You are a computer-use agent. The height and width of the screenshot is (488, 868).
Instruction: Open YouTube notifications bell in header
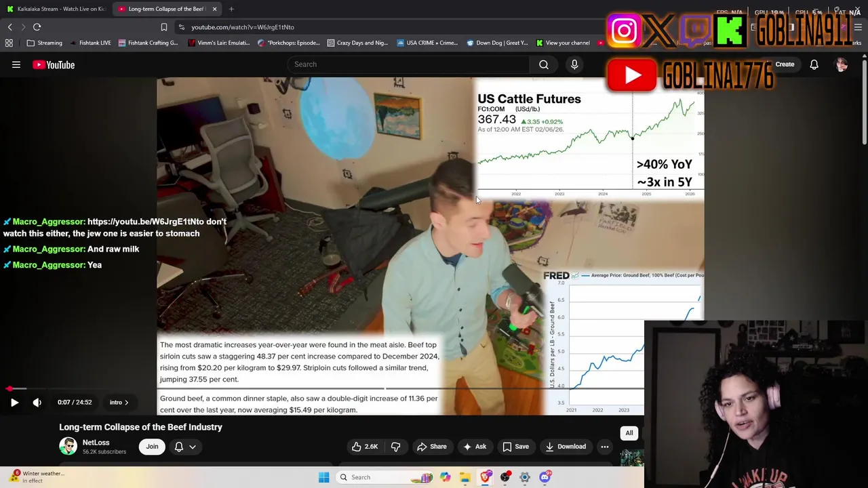[814, 64]
